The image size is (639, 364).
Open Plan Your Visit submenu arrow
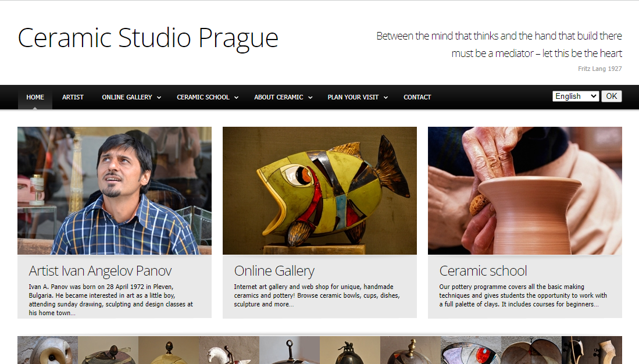click(385, 98)
